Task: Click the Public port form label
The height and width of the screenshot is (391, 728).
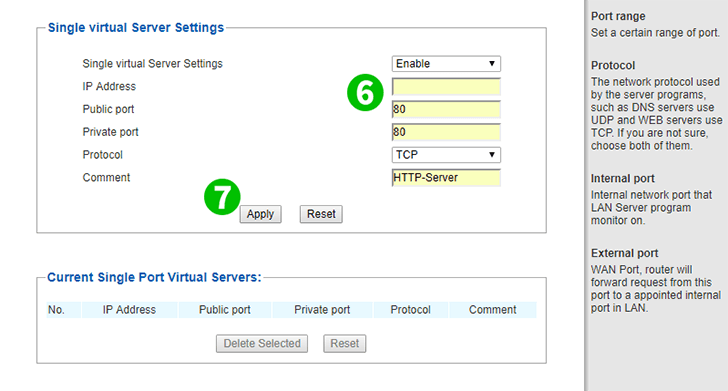Action: pos(108,109)
